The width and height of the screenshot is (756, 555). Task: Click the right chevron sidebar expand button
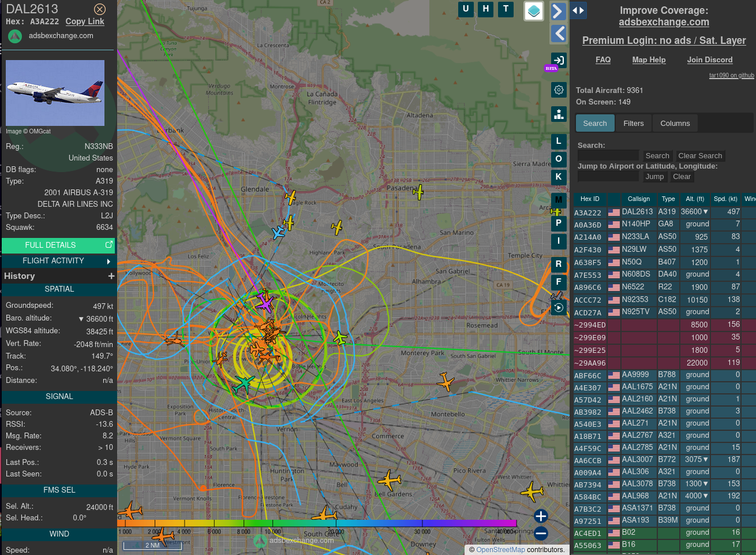click(x=558, y=12)
